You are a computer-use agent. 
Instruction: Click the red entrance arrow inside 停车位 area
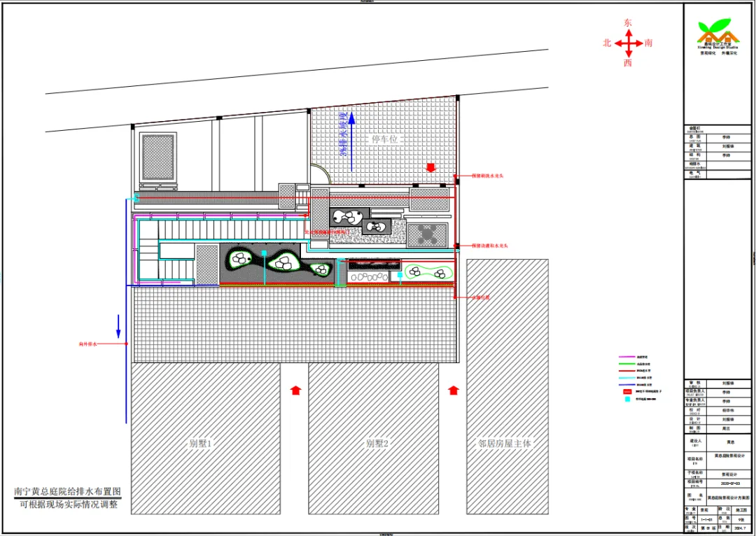[x=431, y=167]
